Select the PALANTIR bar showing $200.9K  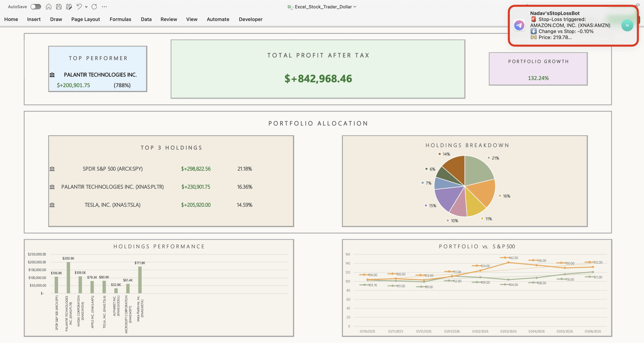point(68,277)
